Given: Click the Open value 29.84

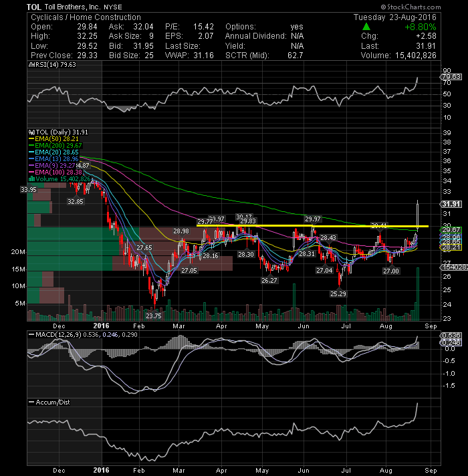Looking at the screenshot, I should coord(87,27).
